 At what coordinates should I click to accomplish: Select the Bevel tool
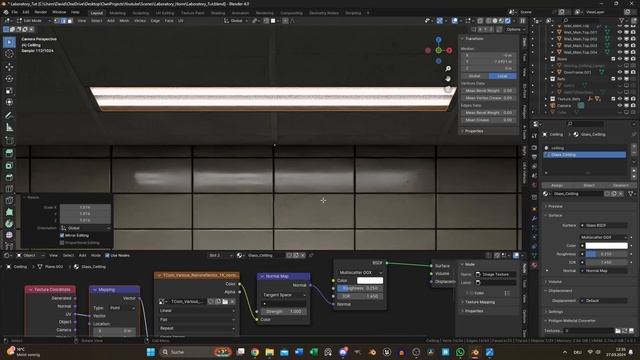pos(9,177)
